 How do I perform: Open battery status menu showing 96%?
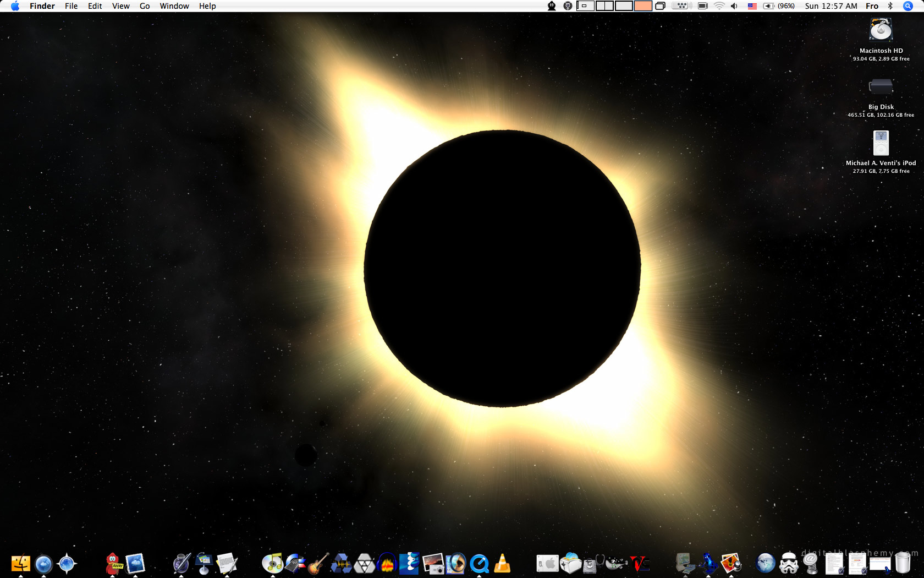click(x=779, y=6)
